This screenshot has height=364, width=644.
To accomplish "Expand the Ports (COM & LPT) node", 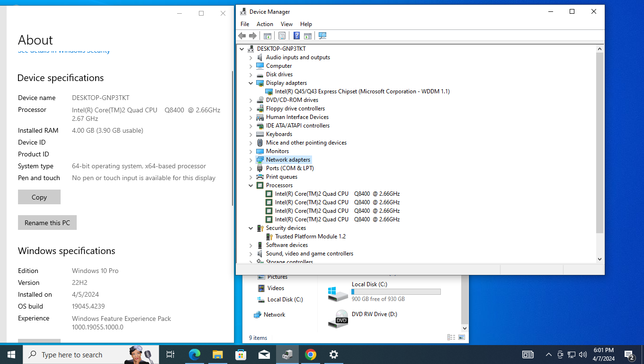I will (x=251, y=169).
